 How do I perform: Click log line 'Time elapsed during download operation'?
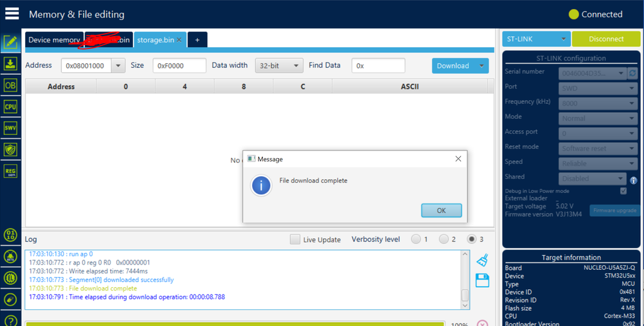(127, 297)
